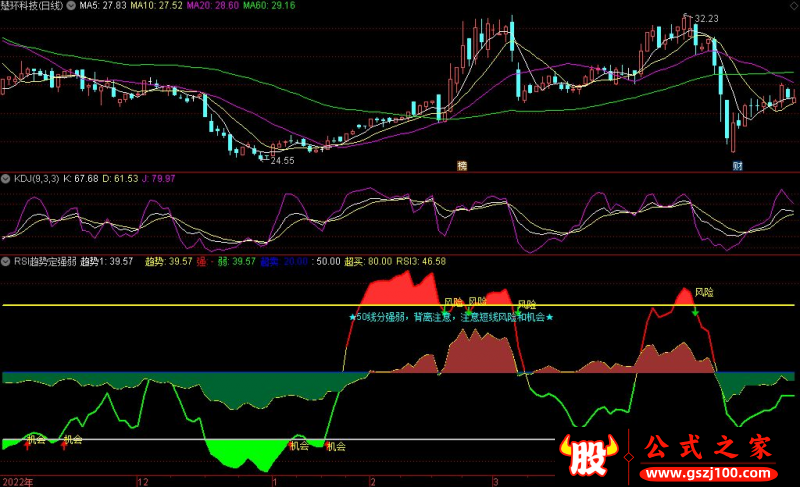This screenshot has height=487, width=800.
Task: Click the leftmost 机会 opportunity signal label
Action: (x=36, y=438)
